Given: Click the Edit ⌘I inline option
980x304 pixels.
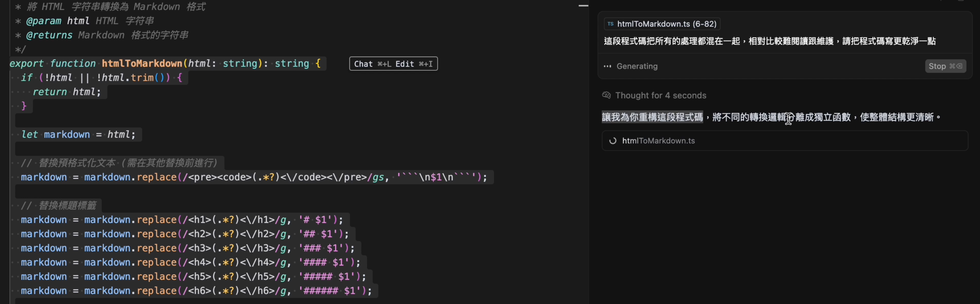Looking at the screenshot, I should pos(414,64).
